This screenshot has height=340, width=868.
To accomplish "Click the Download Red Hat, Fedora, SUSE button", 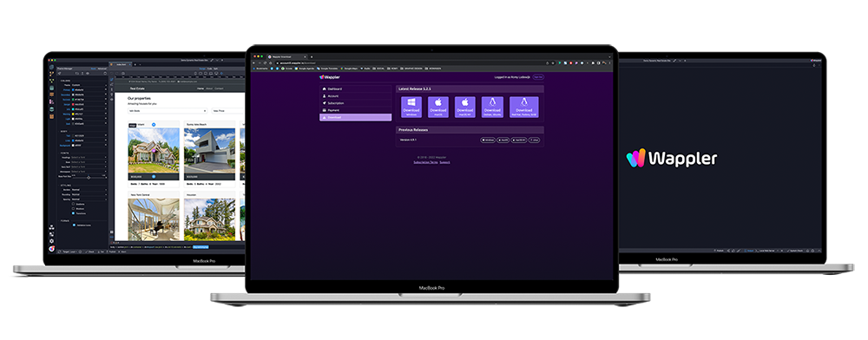I will click(523, 108).
